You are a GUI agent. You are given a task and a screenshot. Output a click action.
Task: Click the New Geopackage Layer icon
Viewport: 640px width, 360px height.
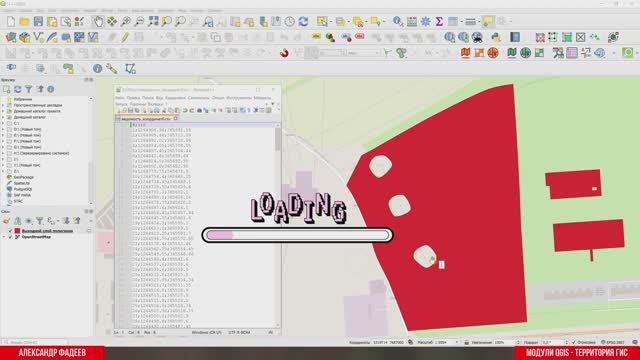pos(24,37)
